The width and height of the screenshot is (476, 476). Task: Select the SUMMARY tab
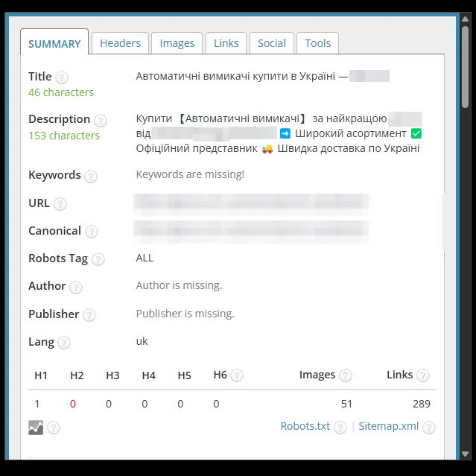pyautogui.click(x=54, y=42)
